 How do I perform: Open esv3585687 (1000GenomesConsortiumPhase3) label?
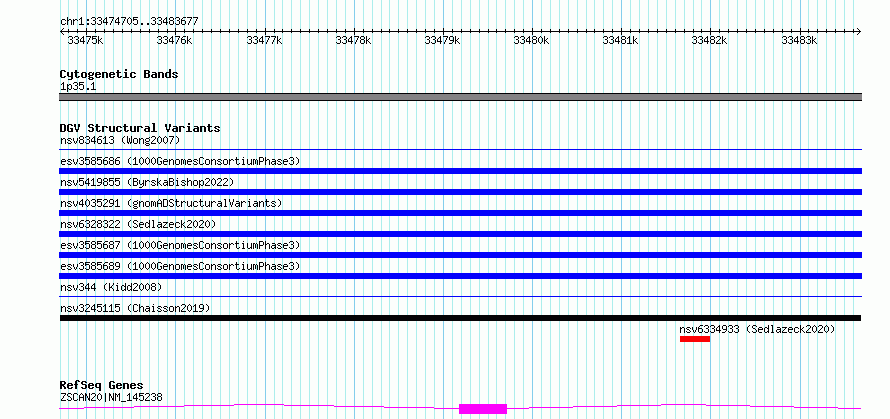[180, 245]
